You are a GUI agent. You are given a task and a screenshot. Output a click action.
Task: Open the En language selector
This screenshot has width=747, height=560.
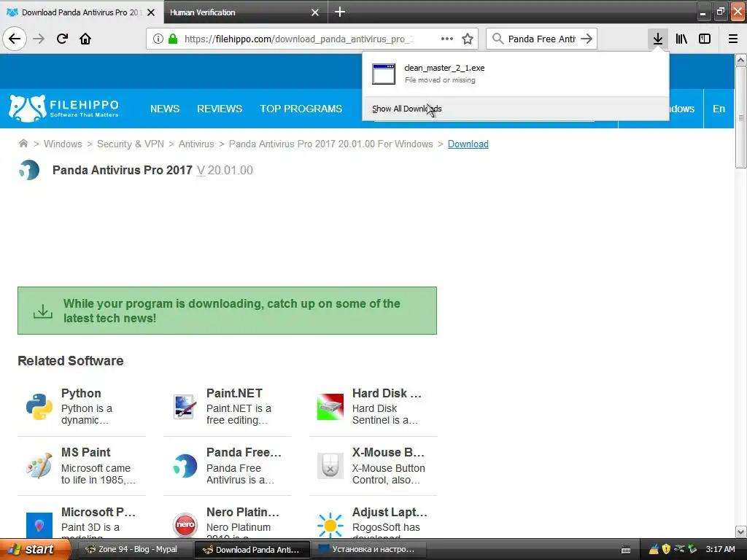coord(719,109)
